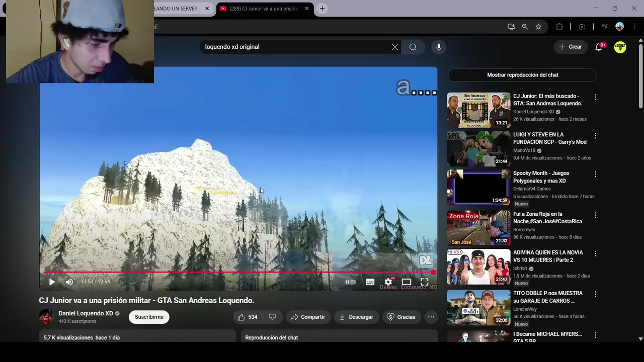
Task: Bookmark this page with the star icon
Action: coord(538,27)
